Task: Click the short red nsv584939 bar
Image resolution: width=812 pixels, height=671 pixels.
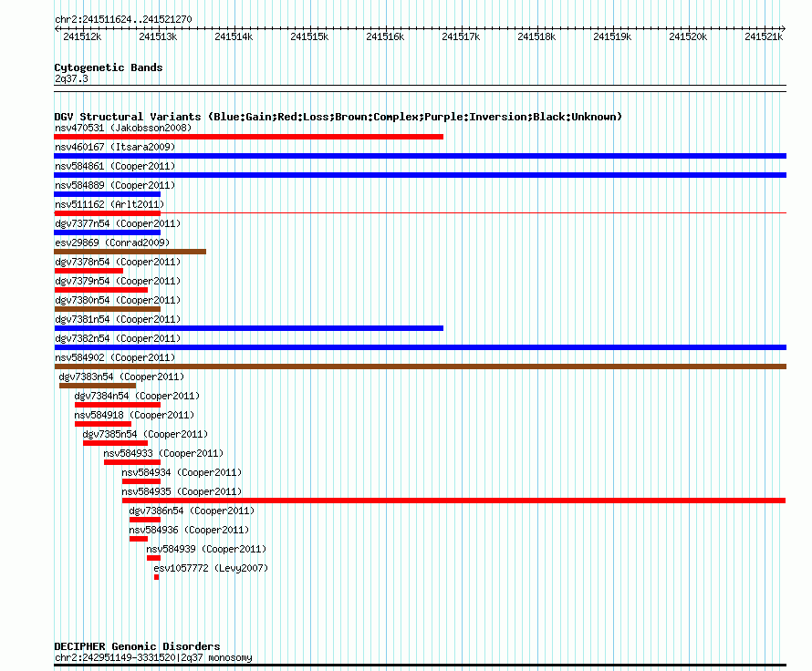Action: point(154,558)
